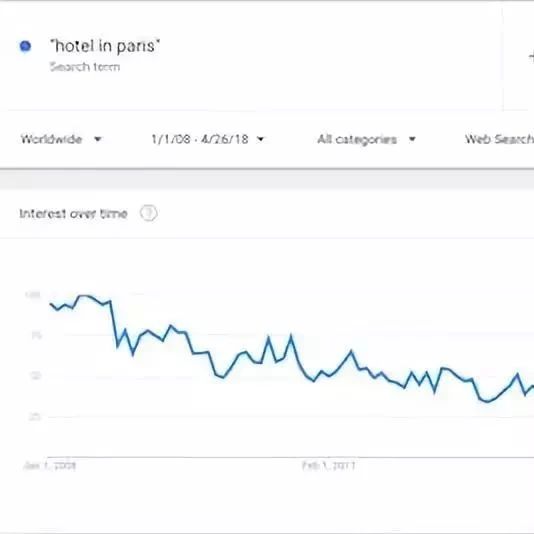Click the 'Search term' sublabel
Viewport: 534px width, 534px height.
85,67
